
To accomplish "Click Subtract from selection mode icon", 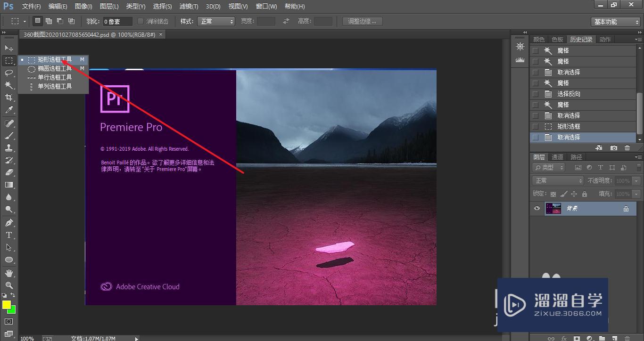I will (x=60, y=21).
